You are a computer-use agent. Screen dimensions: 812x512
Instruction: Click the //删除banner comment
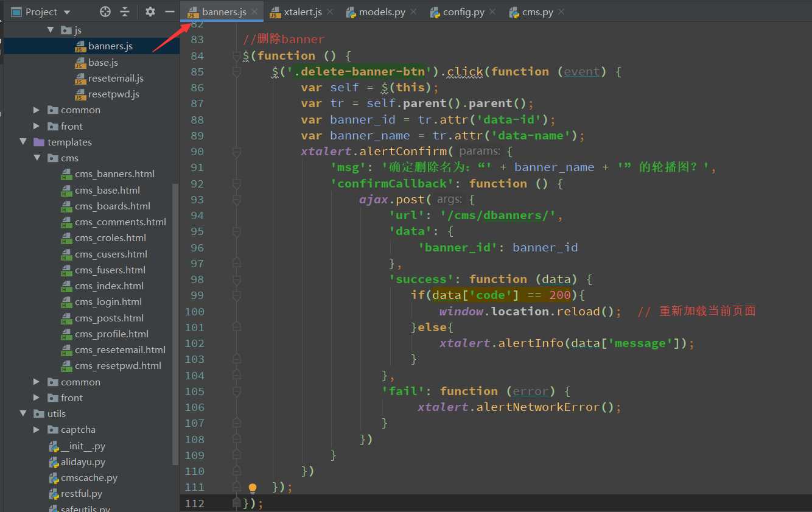pos(284,40)
